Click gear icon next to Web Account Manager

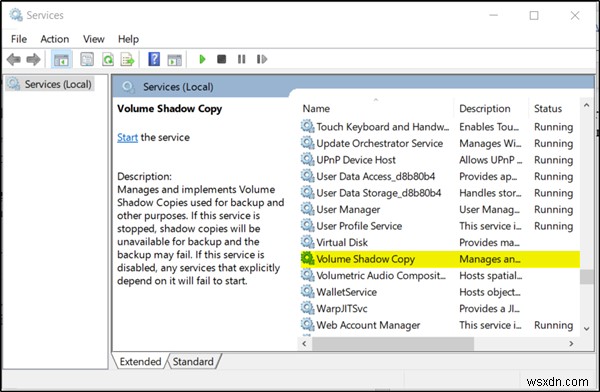[307, 324]
